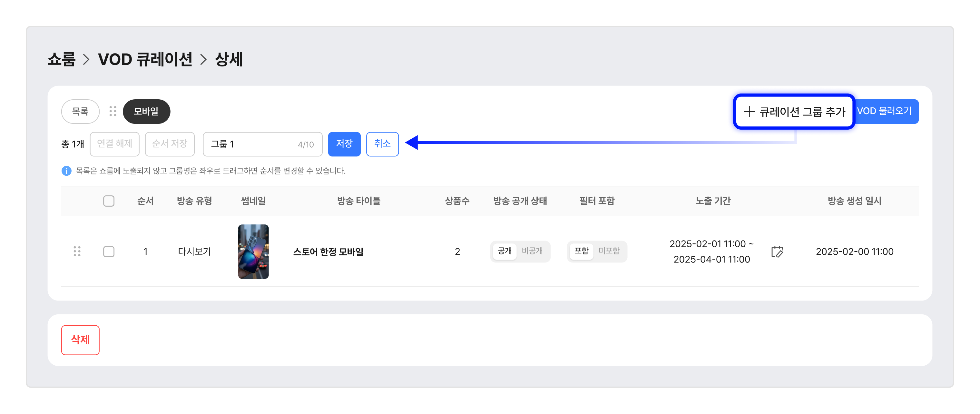
Task: Set filter inclusion to 미포함
Action: pos(609,251)
